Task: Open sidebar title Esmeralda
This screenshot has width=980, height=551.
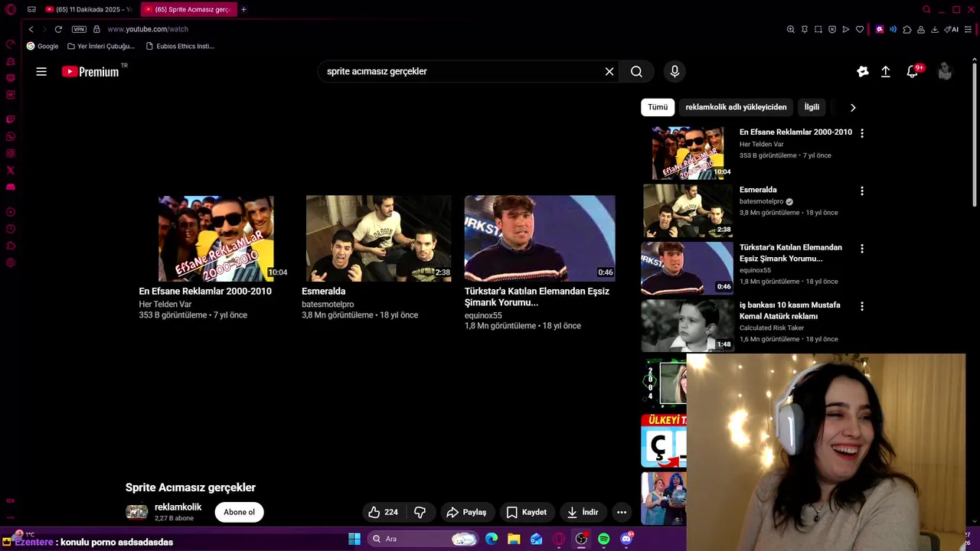Action: point(758,190)
